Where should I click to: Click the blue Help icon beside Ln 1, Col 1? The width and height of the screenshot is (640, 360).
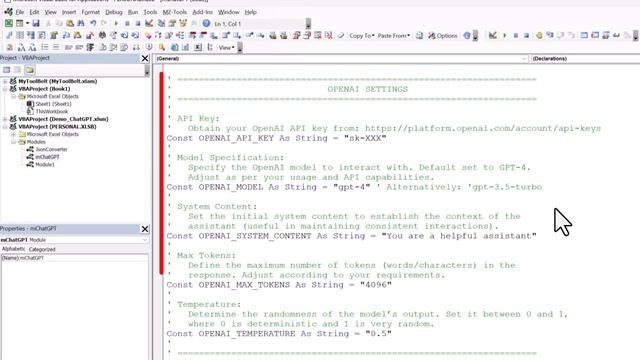coord(206,23)
